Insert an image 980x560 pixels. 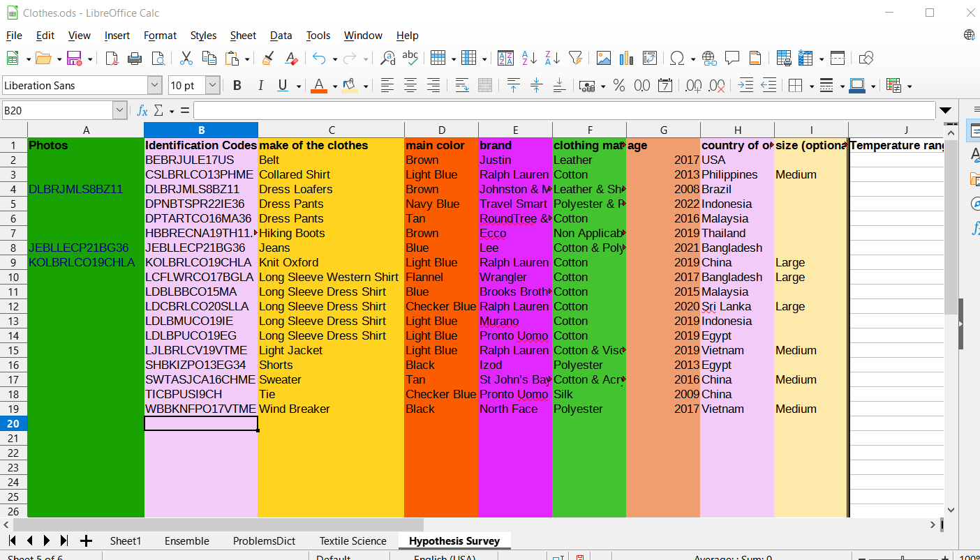coord(604,59)
